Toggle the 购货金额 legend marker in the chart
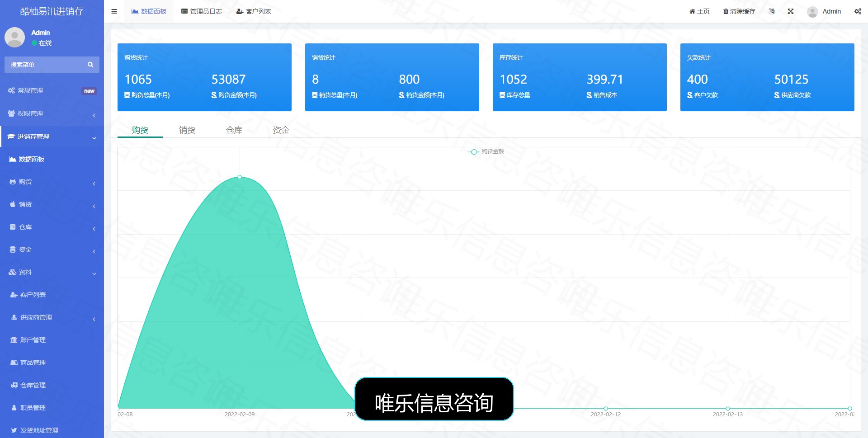868x438 pixels. pyautogui.click(x=473, y=152)
